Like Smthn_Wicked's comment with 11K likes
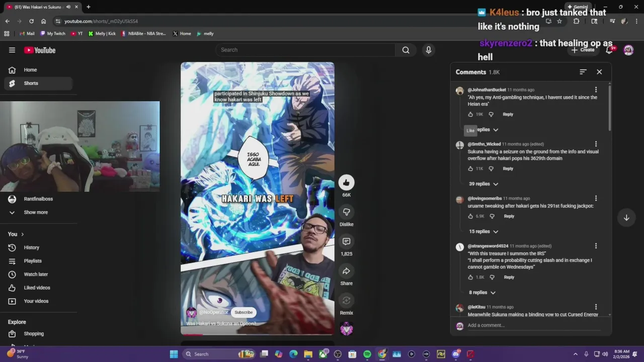 (471, 168)
